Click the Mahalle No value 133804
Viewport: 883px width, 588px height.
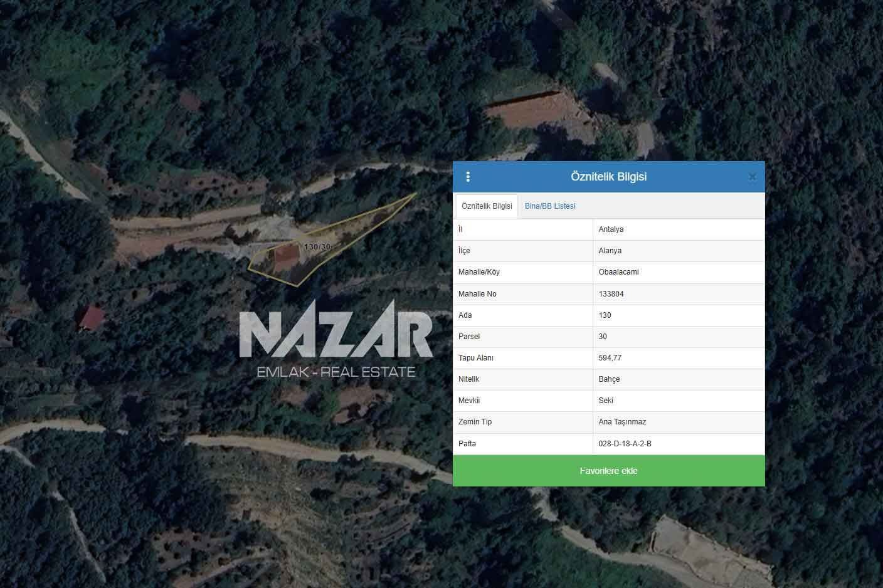click(x=611, y=294)
